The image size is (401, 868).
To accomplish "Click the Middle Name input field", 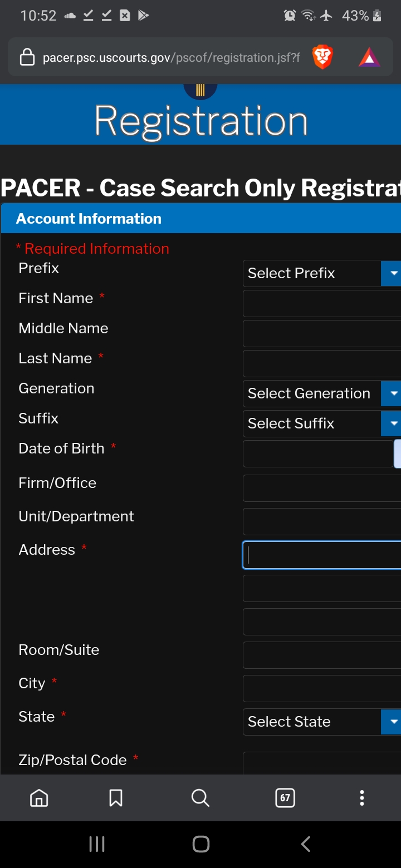I will point(322,333).
